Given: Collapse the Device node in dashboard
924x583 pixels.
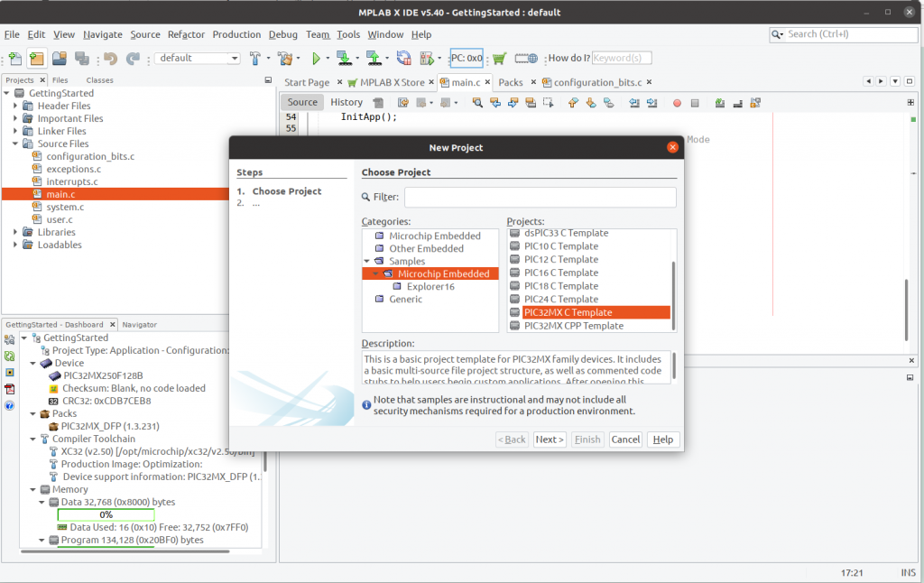Looking at the screenshot, I should 33,363.
